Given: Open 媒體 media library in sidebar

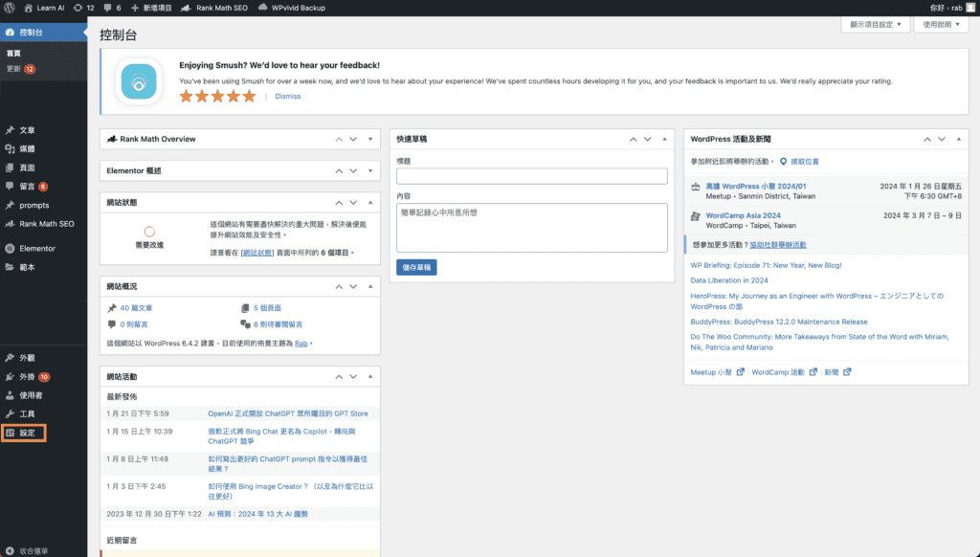Looking at the screenshot, I should pos(27,149).
